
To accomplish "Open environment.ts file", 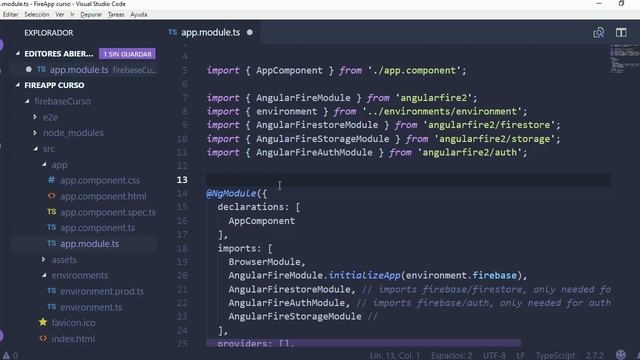I will coord(91,307).
